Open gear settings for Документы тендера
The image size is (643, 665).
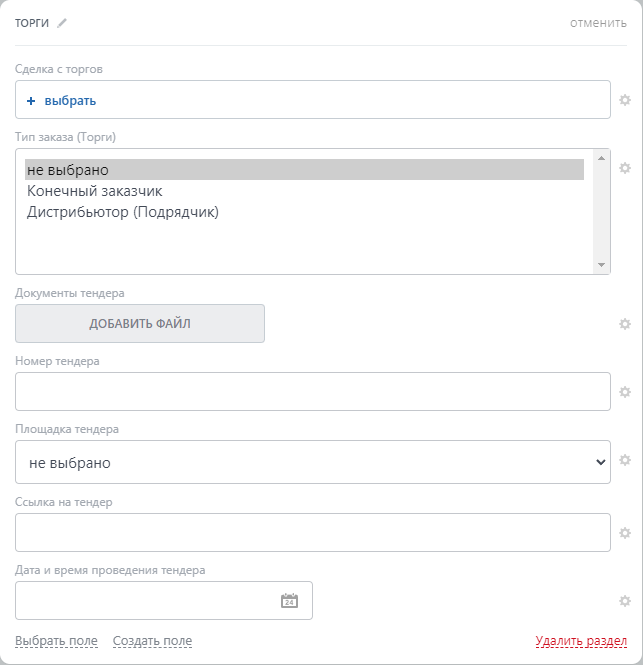coord(625,324)
